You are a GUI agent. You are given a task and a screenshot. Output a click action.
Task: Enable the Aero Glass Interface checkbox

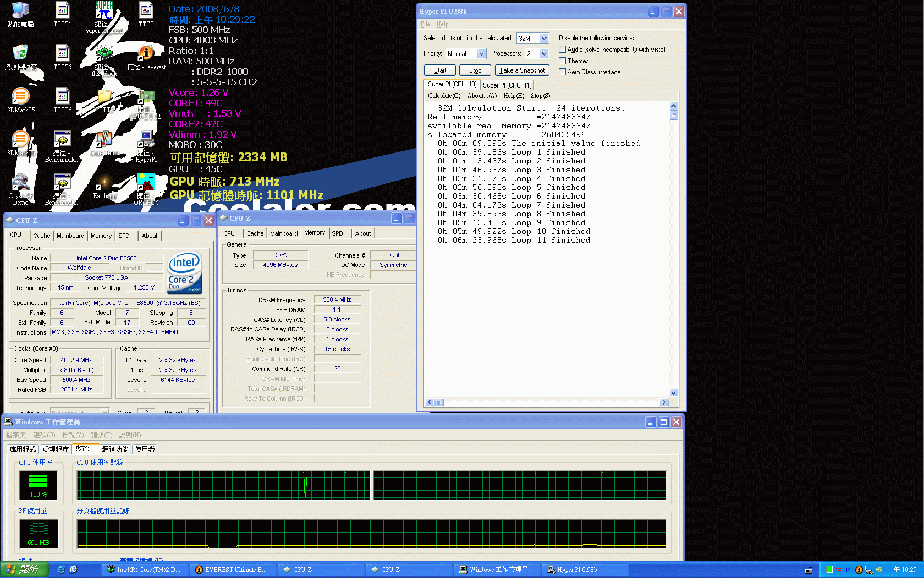(562, 72)
